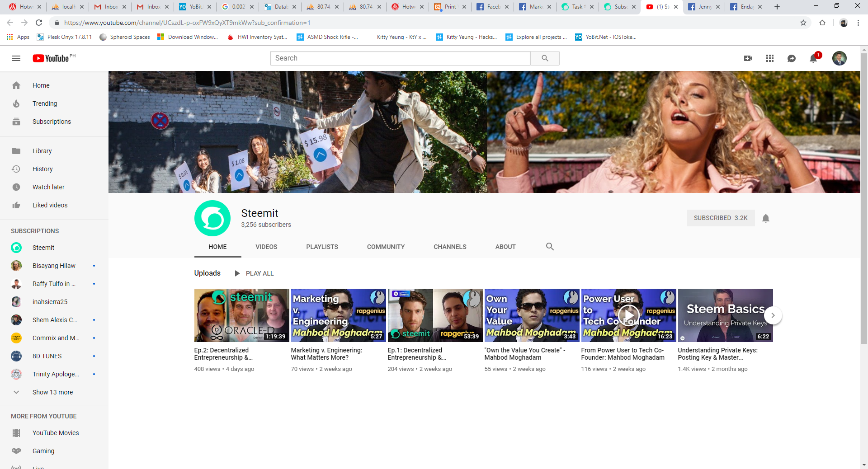Switch to the CHANNELS tab

450,247
